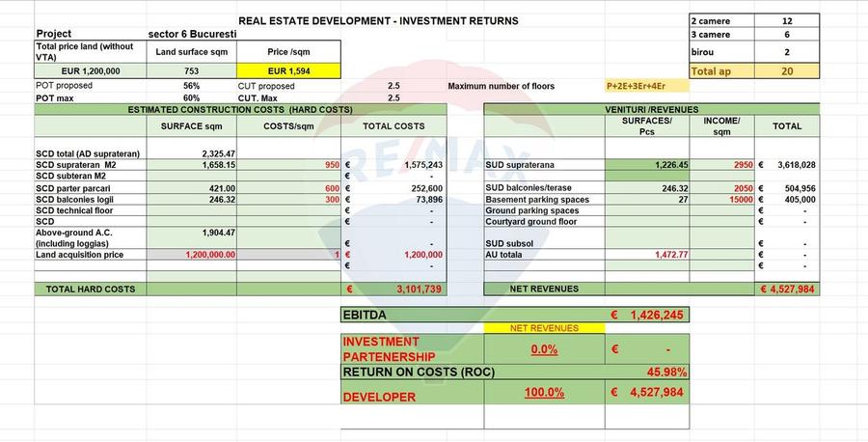Click the Investment Partnership 0.0% link

pos(544,349)
